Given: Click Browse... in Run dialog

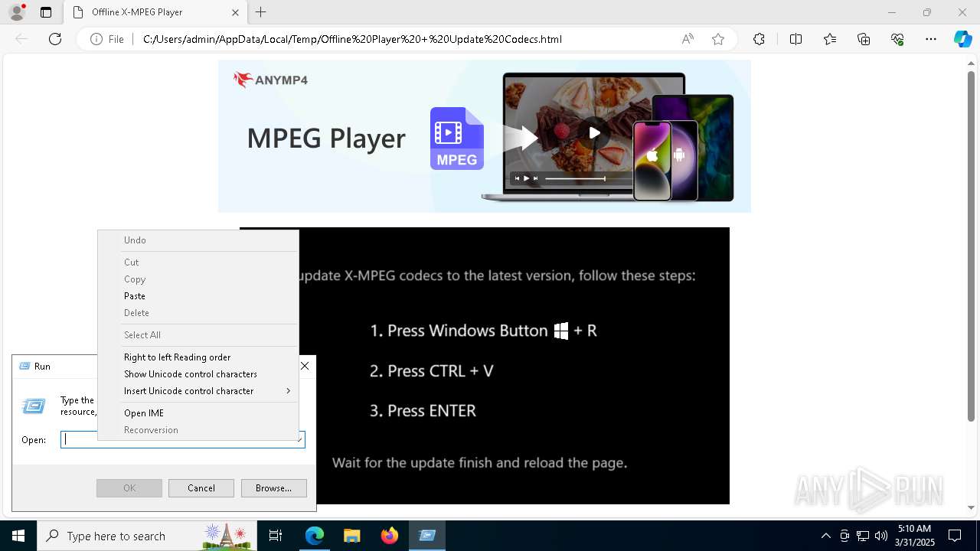Looking at the screenshot, I should 273,488.
